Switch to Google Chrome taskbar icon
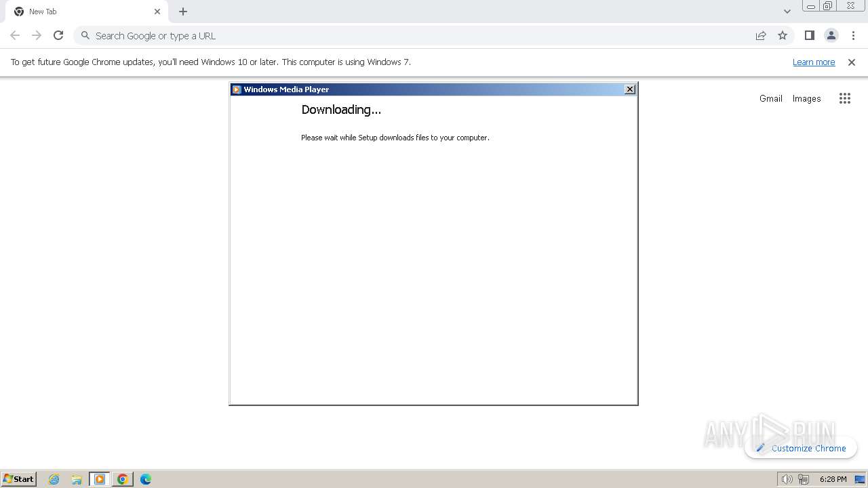868x488 pixels. pos(123,479)
